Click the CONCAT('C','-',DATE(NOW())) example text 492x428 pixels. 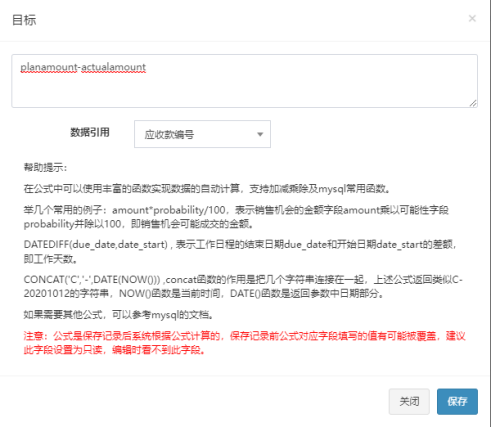(x=92, y=279)
